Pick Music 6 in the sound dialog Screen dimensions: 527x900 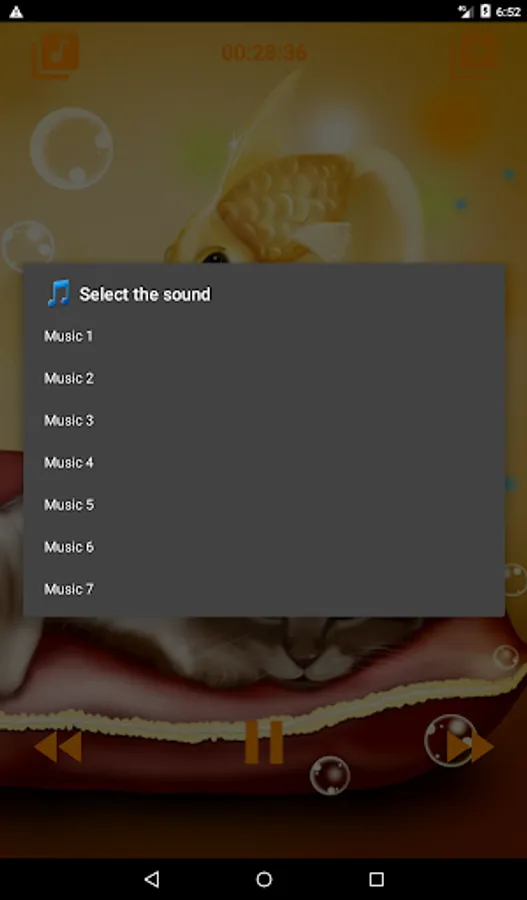tap(264, 547)
